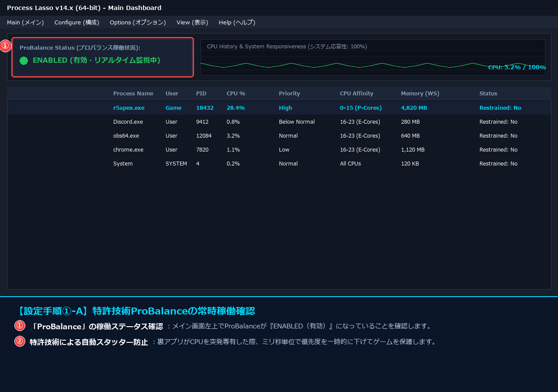This screenshot has height=392, width=558.
Task: Sort by the Memory (WS) column header
Action: [420, 94]
